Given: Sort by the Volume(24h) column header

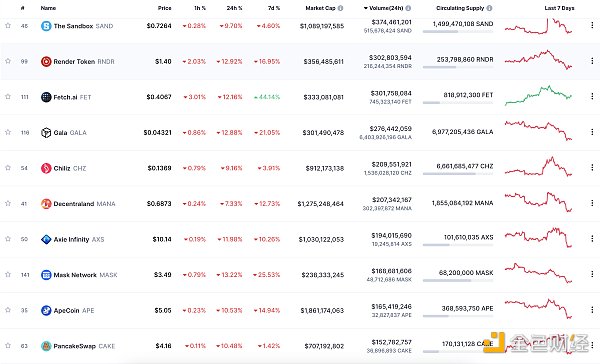Looking at the screenshot, I should pos(387,8).
